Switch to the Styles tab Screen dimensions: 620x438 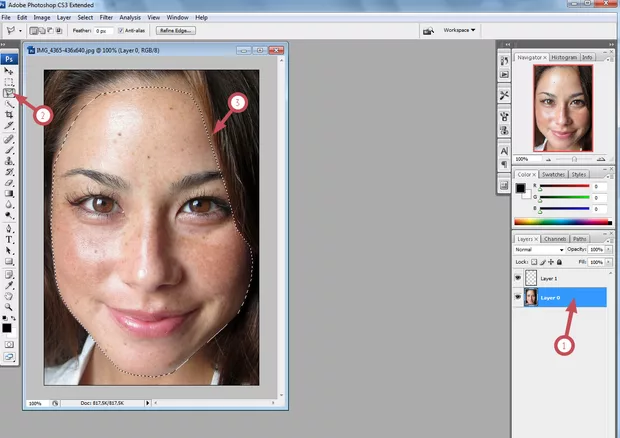[578, 174]
